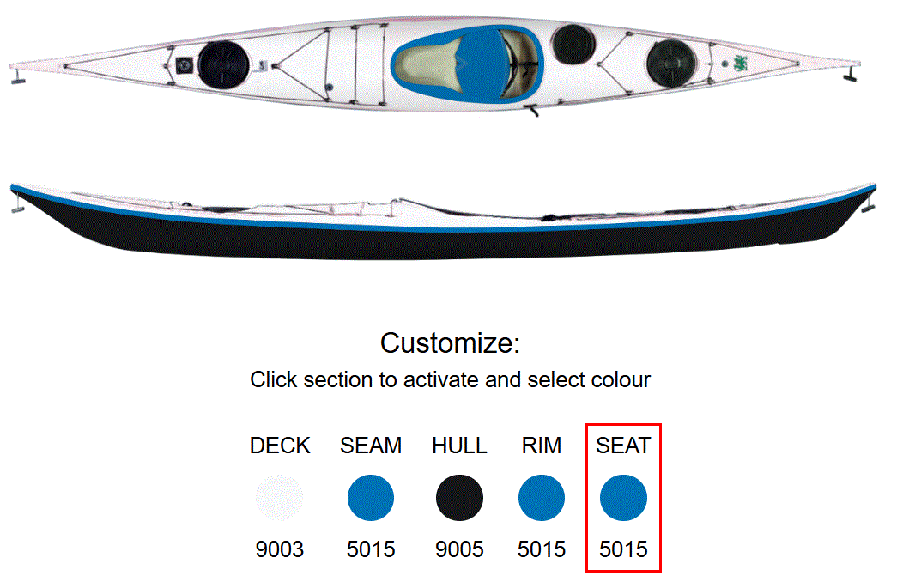Click the white 9003 DECK colour swatch
Screen dimensions: 897x588
280,497
